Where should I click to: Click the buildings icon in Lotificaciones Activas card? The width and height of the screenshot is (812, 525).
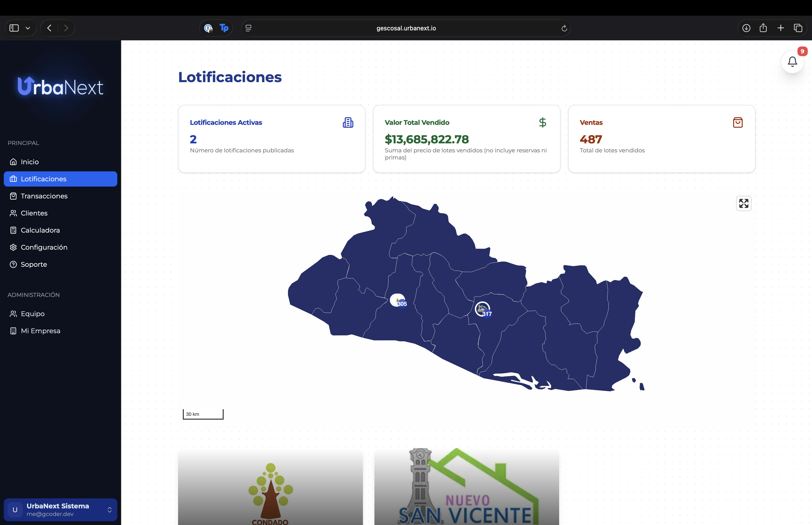click(x=348, y=122)
